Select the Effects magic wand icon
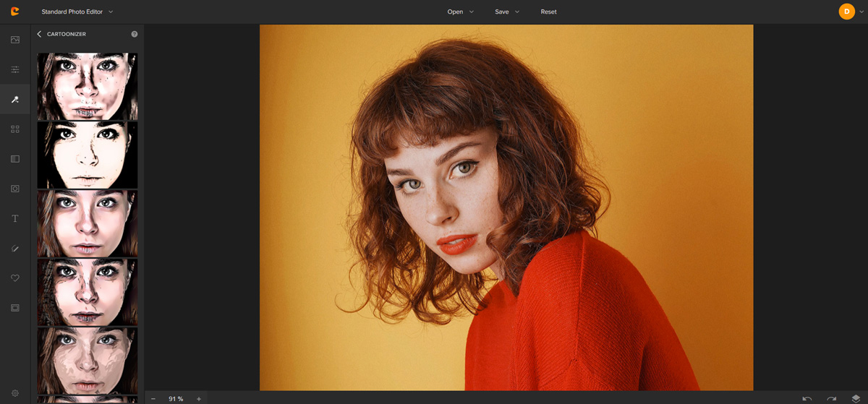The height and width of the screenshot is (404, 868). [14, 99]
